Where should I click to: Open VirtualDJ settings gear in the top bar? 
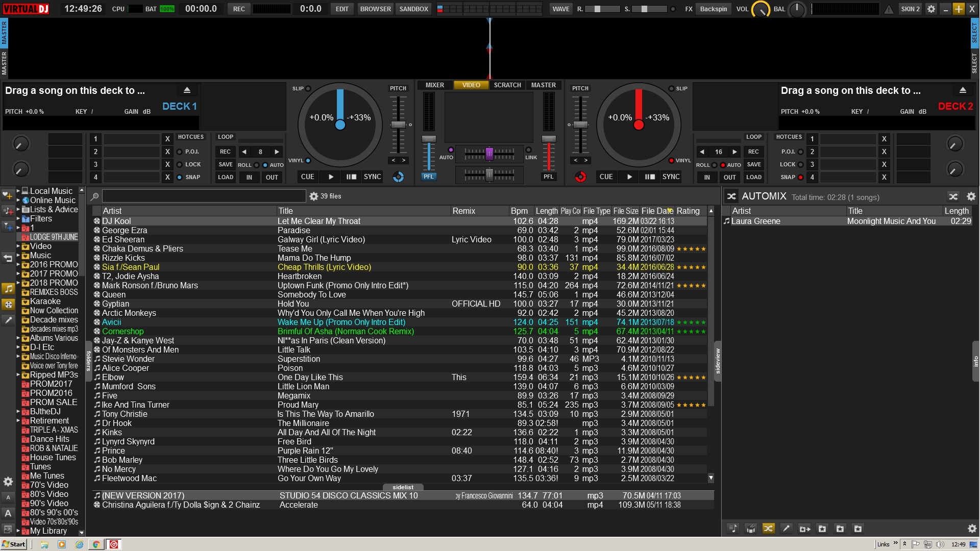[x=931, y=9]
